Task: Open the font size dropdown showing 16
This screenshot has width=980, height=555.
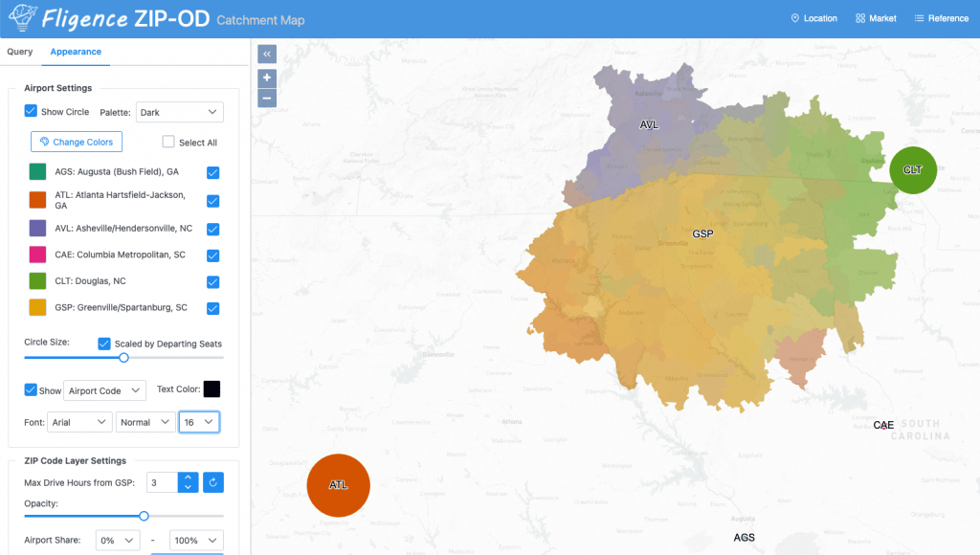Action: [x=199, y=422]
